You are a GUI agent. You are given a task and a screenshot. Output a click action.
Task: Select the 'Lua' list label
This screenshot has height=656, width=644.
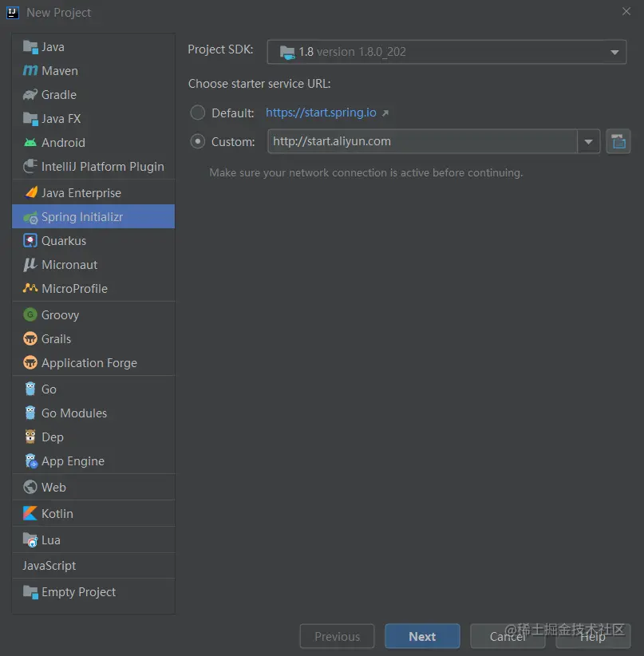(x=50, y=540)
